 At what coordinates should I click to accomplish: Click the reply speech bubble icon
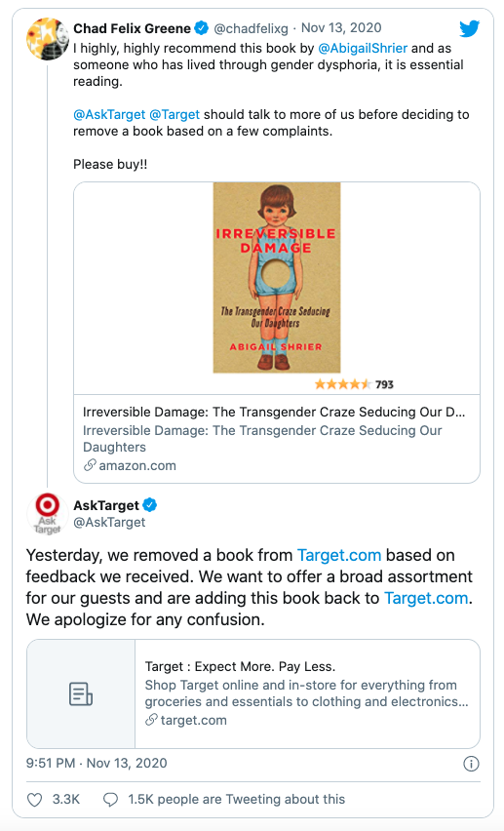point(110,800)
